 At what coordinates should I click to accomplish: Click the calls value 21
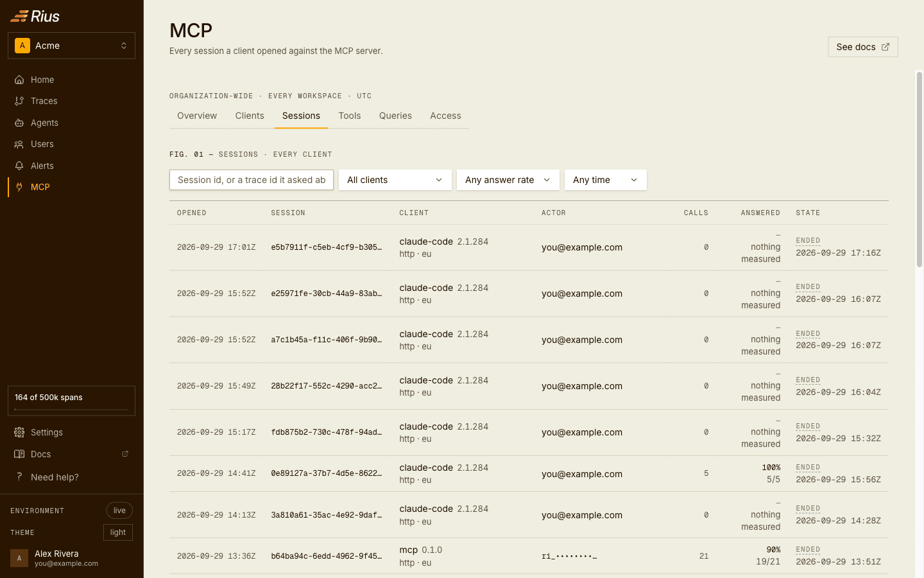click(704, 556)
